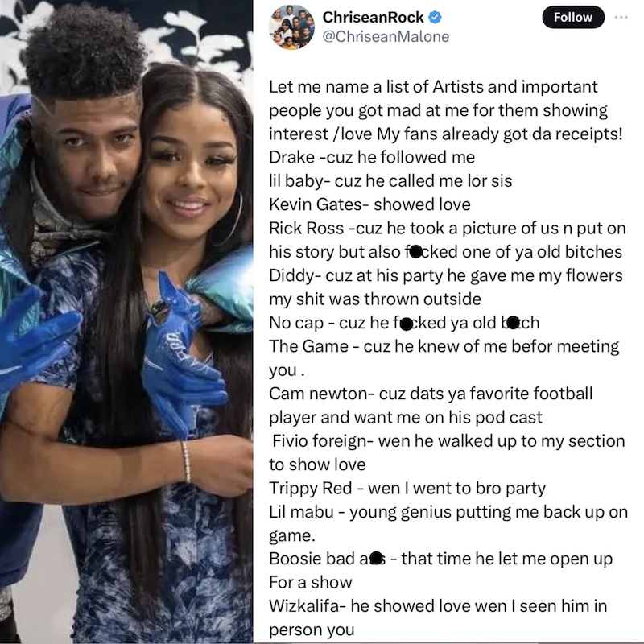Click the black Follow button
The image size is (644, 644).
point(573,17)
